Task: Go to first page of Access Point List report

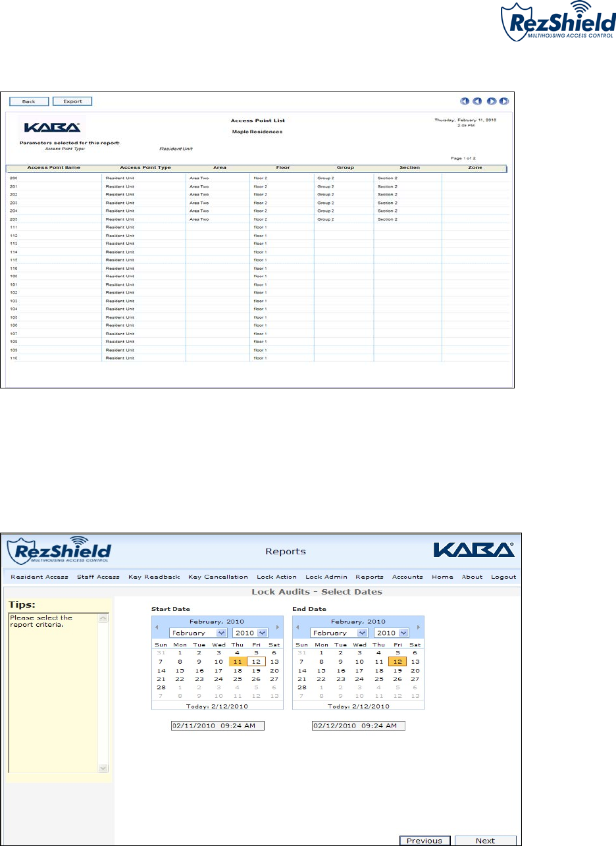Action: click(465, 101)
